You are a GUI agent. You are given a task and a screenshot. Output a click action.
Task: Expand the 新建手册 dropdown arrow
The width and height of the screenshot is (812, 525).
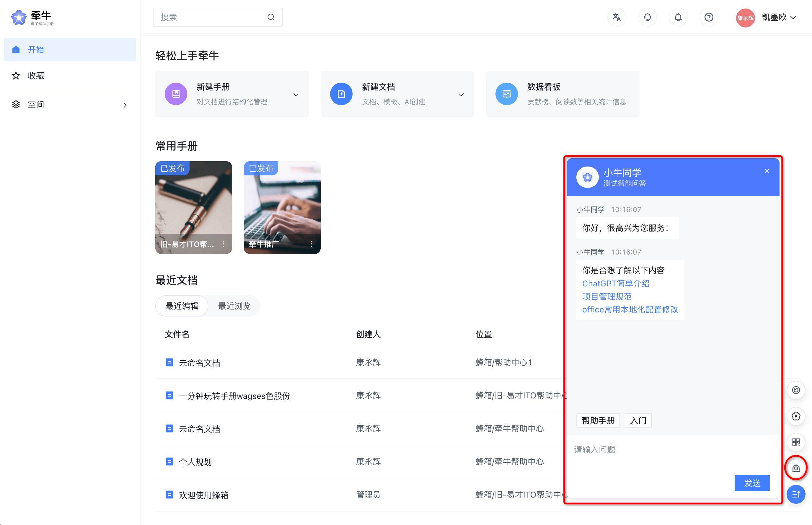tap(296, 94)
